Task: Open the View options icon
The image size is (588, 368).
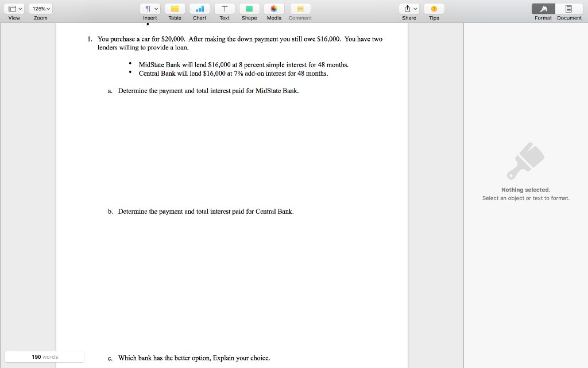Action: (14, 9)
